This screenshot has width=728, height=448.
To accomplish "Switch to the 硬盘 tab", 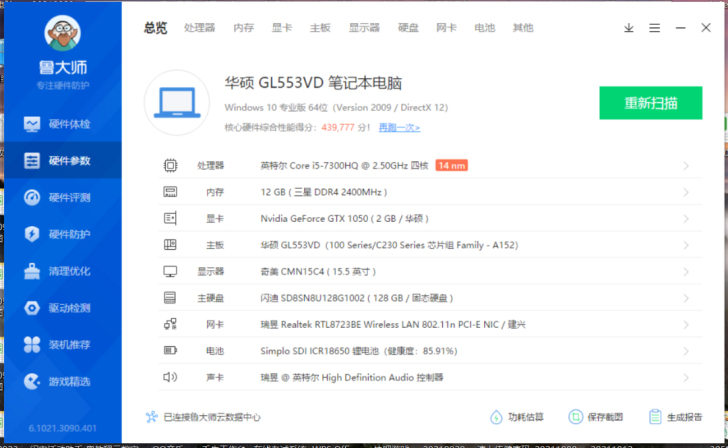I will pyautogui.click(x=409, y=28).
